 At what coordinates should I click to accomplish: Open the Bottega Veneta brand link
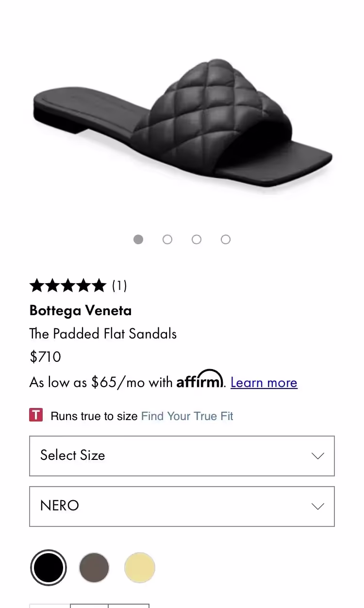click(x=81, y=311)
